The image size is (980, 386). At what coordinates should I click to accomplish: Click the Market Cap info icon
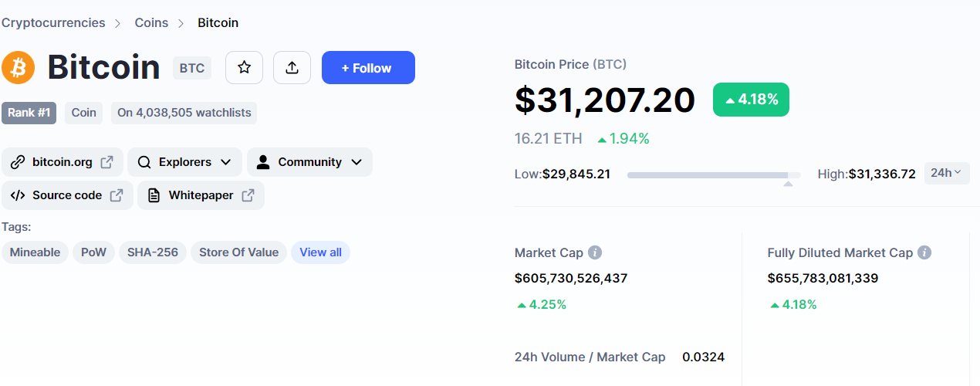[595, 252]
